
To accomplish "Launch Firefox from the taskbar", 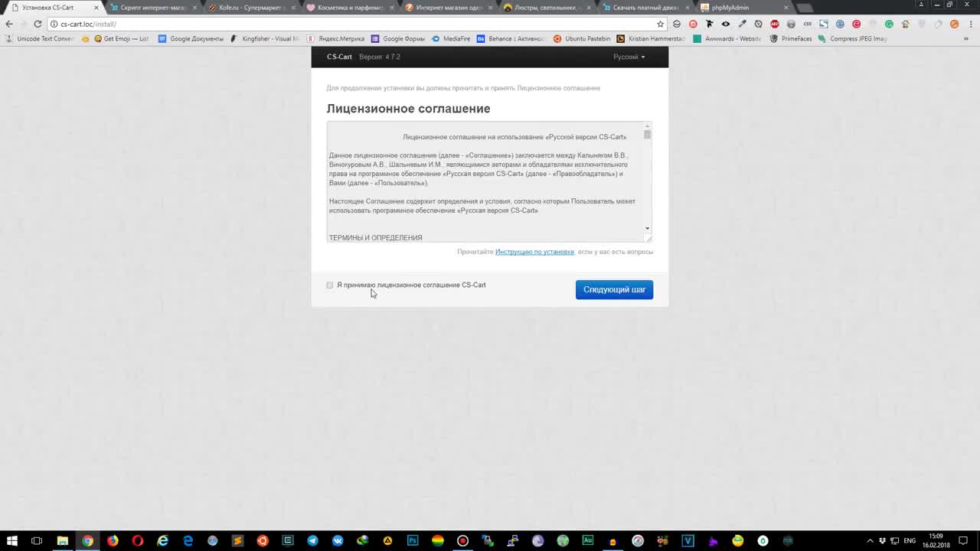I will [113, 541].
